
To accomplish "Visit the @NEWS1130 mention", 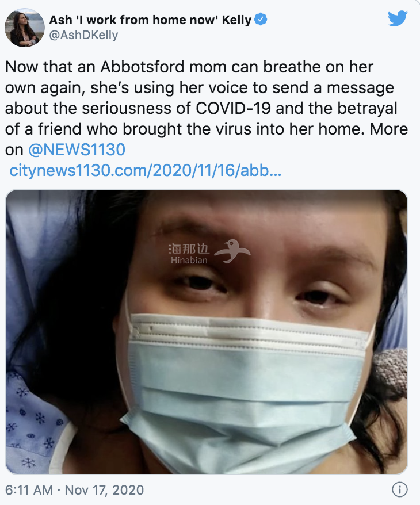I will tap(77, 150).
